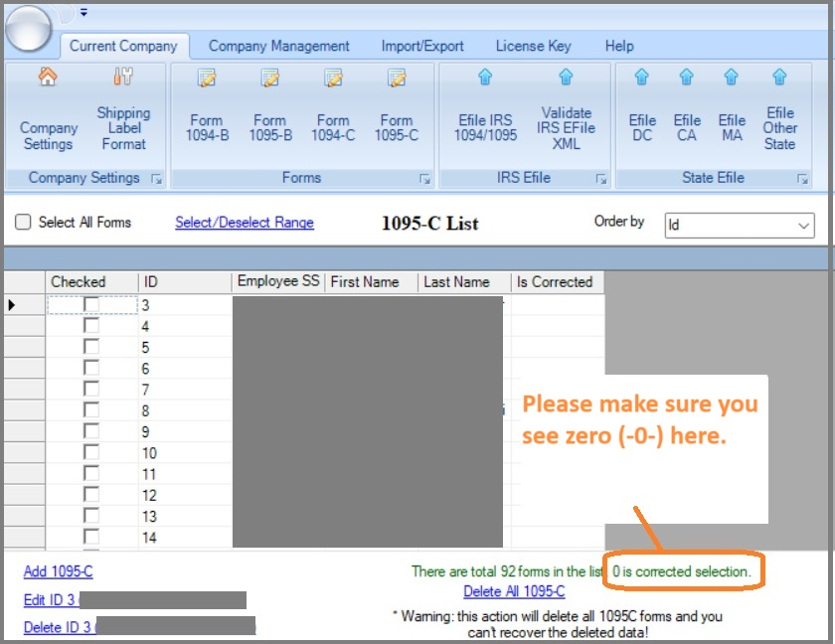Viewport: 835px width, 644px height.
Task: Open Form 1095-C
Action: pos(397,109)
